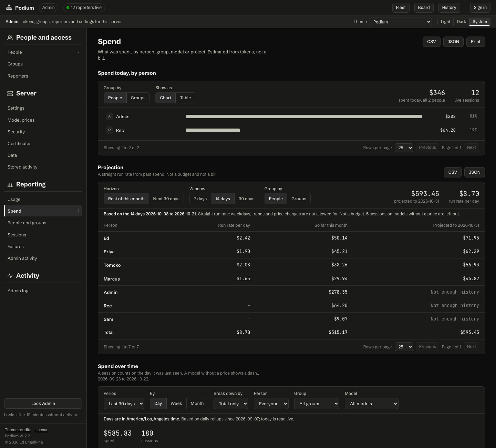The height and width of the screenshot is (448, 496).
Task: Open the License link
Action: click(x=41, y=430)
